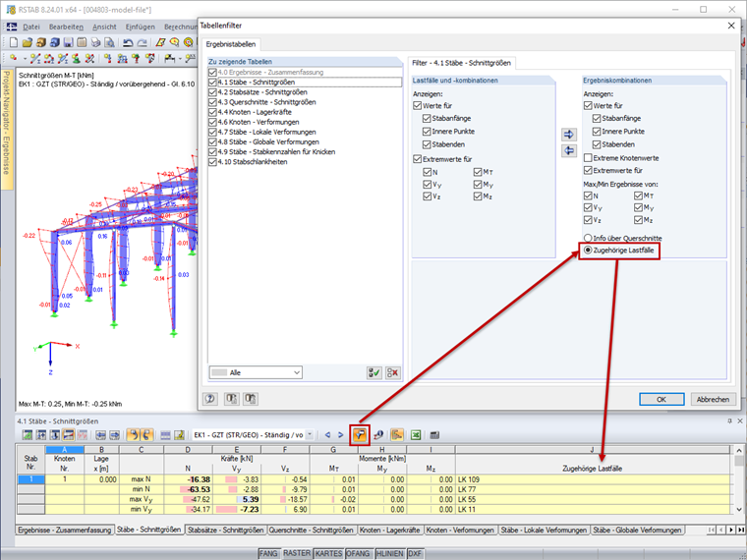Open dropdown arrow beside dimension tool
Image resolution: width=747 pixels, height=560 pixels.
coord(180,59)
